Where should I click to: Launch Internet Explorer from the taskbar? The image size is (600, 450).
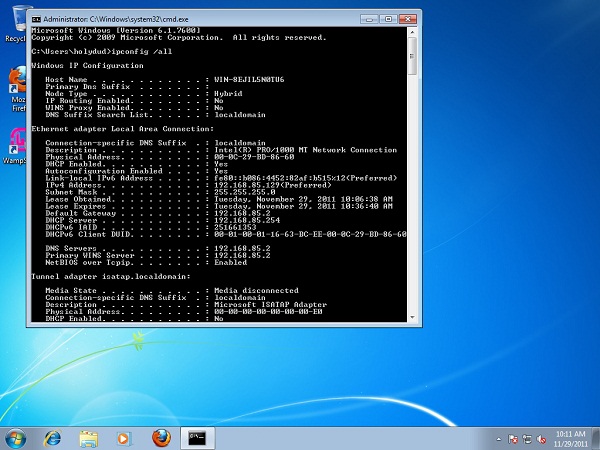pyautogui.click(x=52, y=437)
